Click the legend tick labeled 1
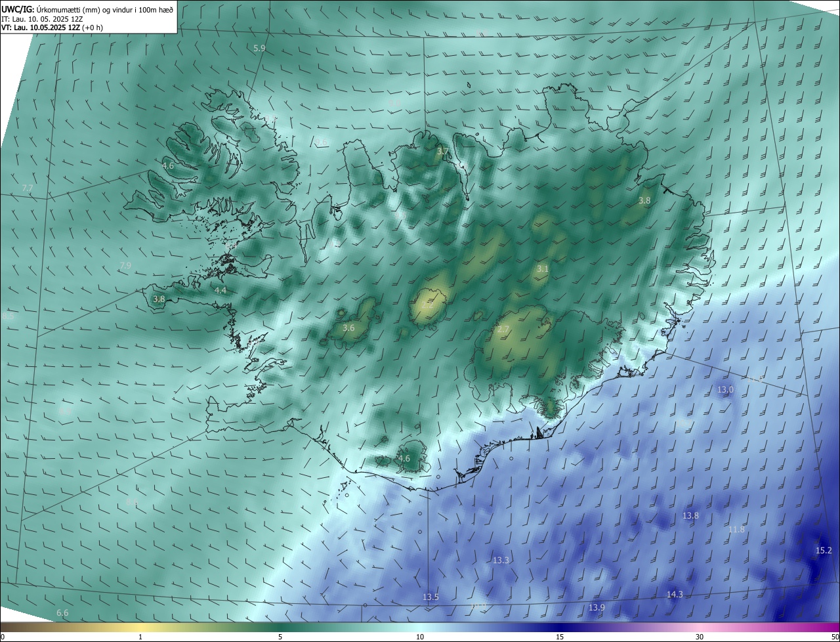840x642 pixels. 140,637
